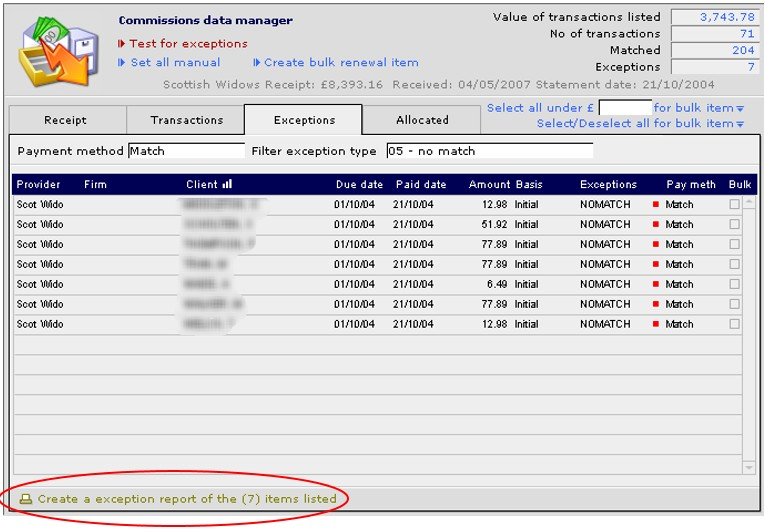Expand 'Select/Deselect all for bulk item' arrow

[740, 124]
